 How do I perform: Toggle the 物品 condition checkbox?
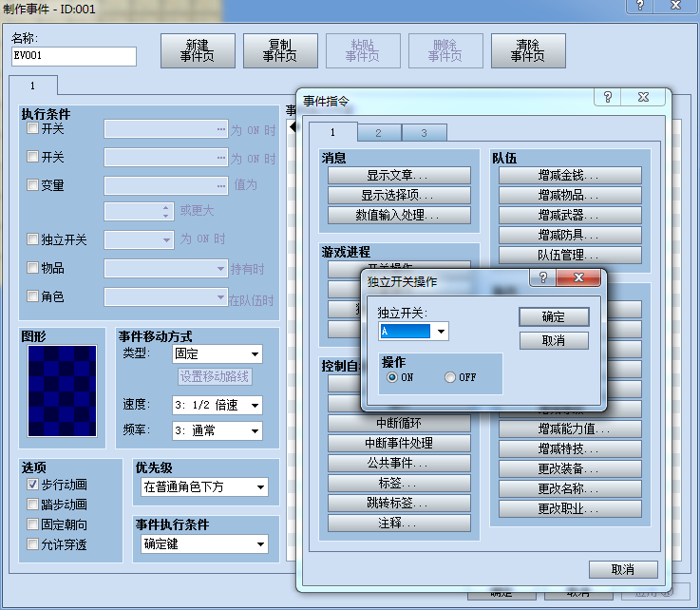[x=32, y=268]
